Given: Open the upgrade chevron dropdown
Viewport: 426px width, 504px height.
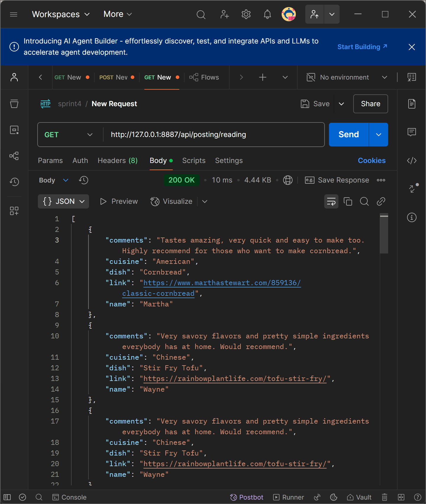Looking at the screenshot, I should click(x=332, y=14).
